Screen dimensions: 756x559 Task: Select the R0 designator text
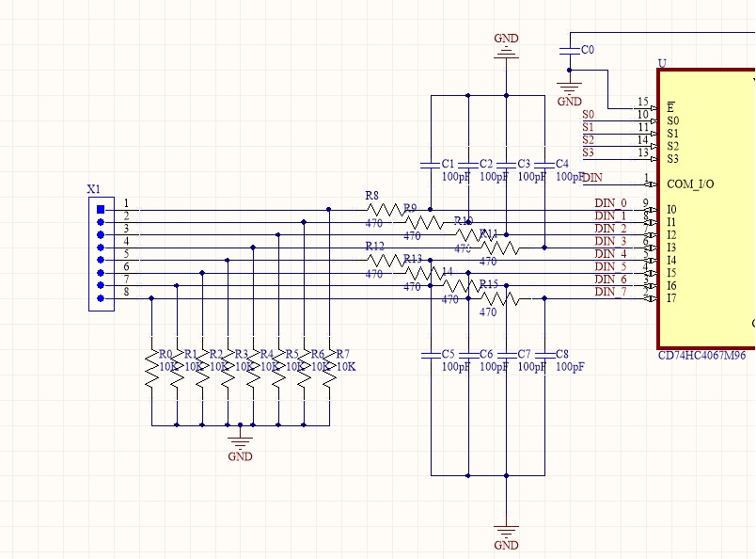pyautogui.click(x=165, y=355)
